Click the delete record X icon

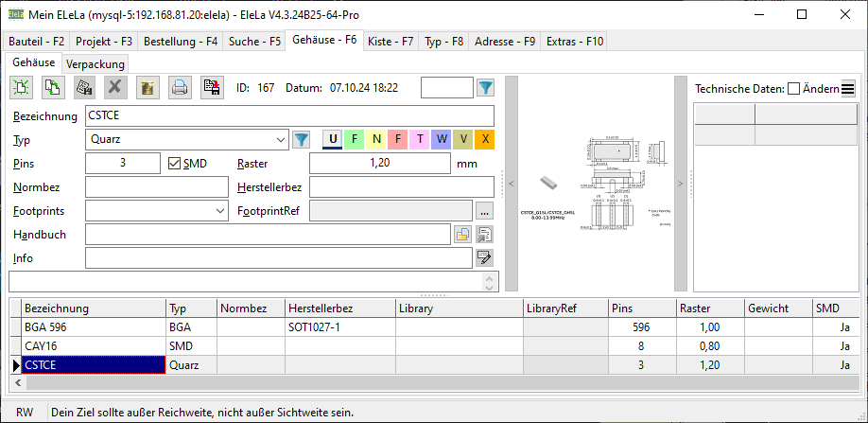click(115, 88)
